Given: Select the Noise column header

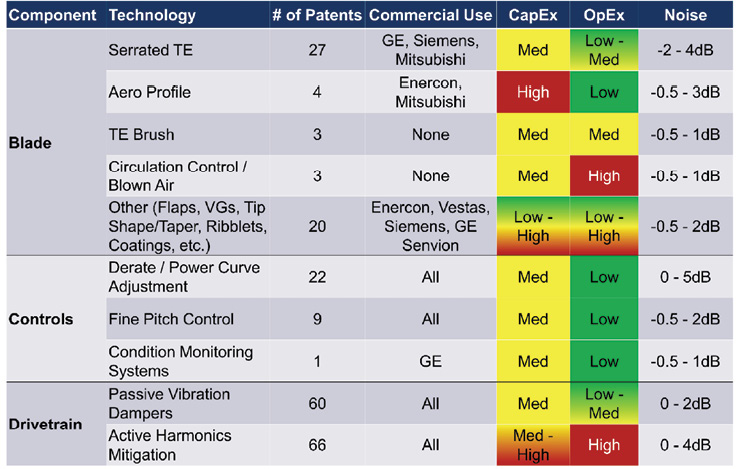Looking at the screenshot, I should pyautogui.click(x=685, y=15).
